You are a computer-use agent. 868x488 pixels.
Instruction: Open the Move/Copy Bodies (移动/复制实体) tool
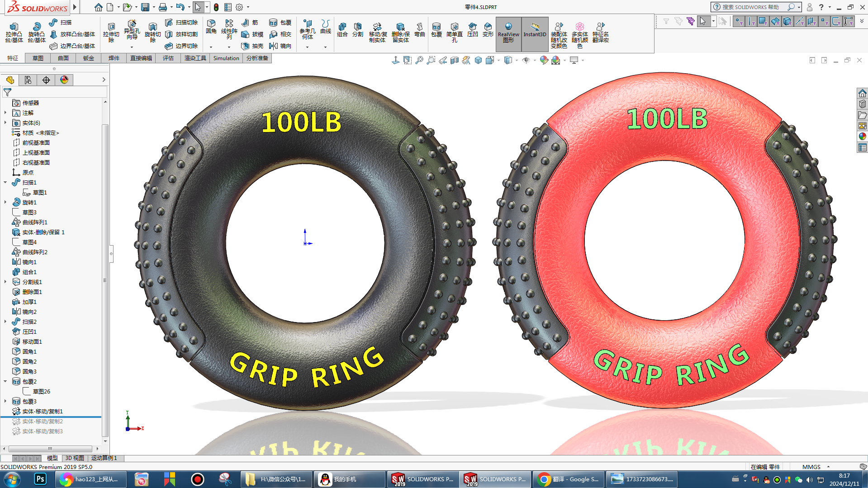pyautogui.click(x=377, y=33)
